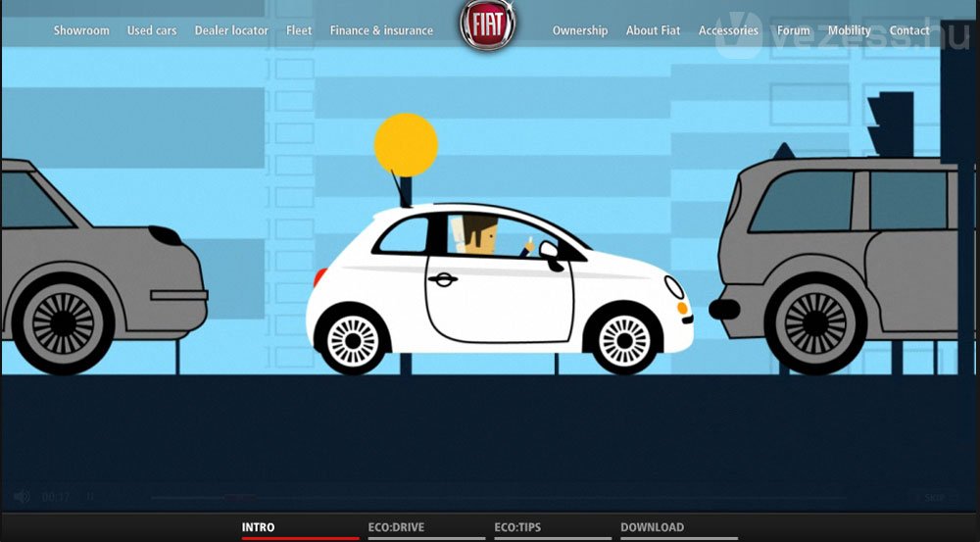
Task: Mute the video with the speaker icon
Action: pos(22,497)
